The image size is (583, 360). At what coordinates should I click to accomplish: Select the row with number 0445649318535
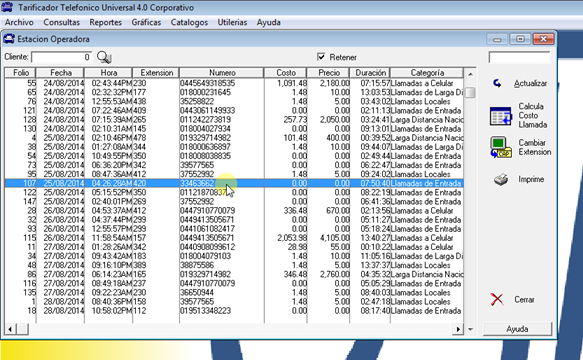[234, 83]
